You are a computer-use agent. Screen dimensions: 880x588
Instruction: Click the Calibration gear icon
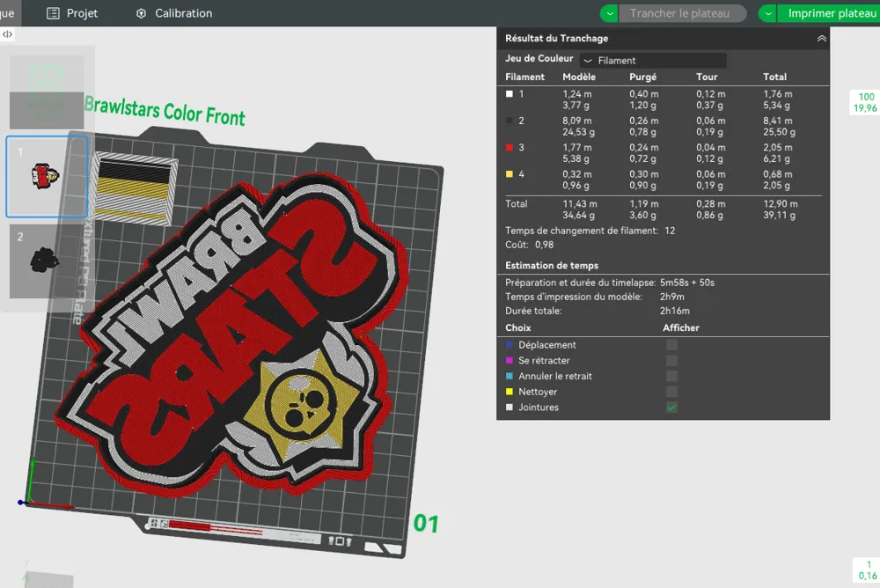pyautogui.click(x=141, y=13)
